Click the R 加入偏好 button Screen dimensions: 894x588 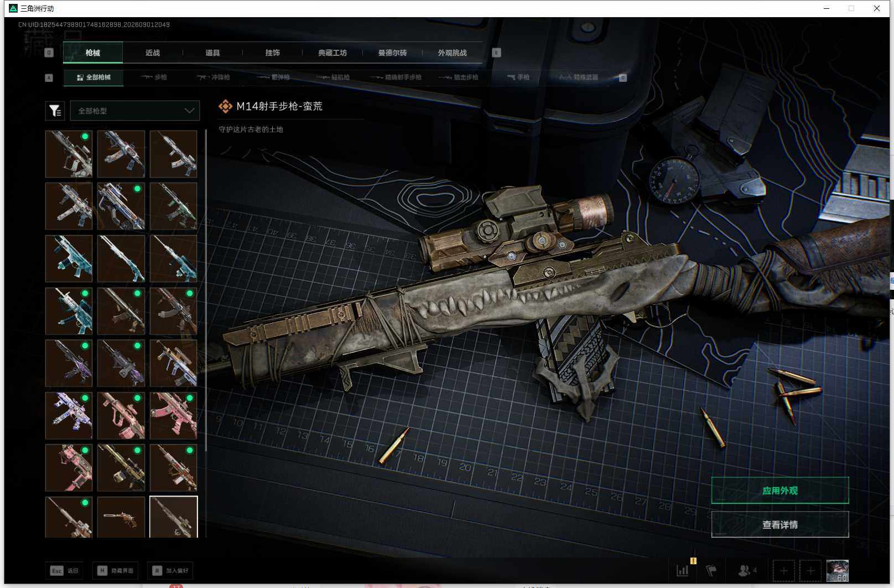(171, 571)
